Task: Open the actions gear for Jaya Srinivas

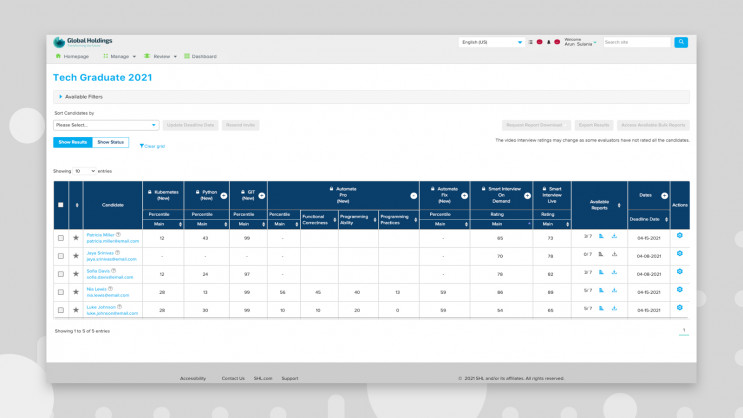Action: click(x=680, y=254)
